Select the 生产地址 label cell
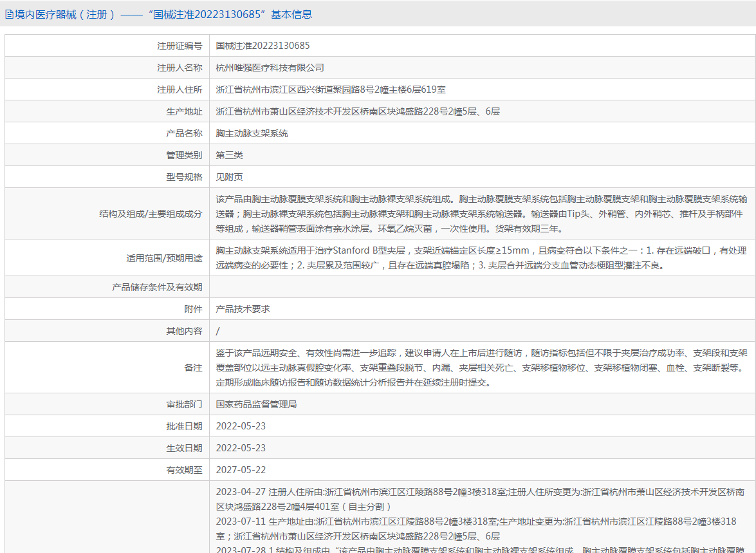Image resolution: width=756 pixels, height=553 pixels. click(x=184, y=111)
